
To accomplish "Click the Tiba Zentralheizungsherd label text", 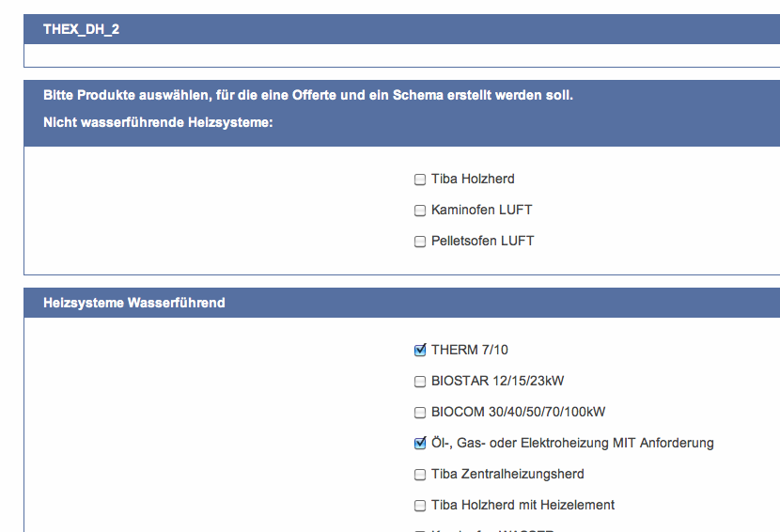I will click(x=507, y=474).
